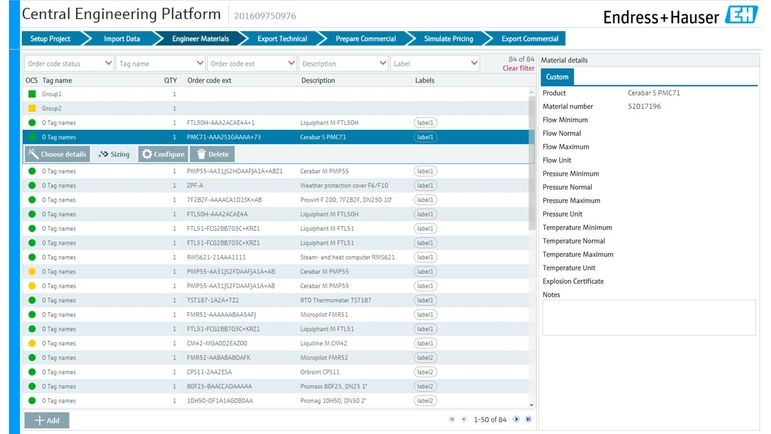The height and width of the screenshot is (434, 771).
Task: Click yellow status dot of CM42-MGA002EAZ00 row
Action: (32, 343)
